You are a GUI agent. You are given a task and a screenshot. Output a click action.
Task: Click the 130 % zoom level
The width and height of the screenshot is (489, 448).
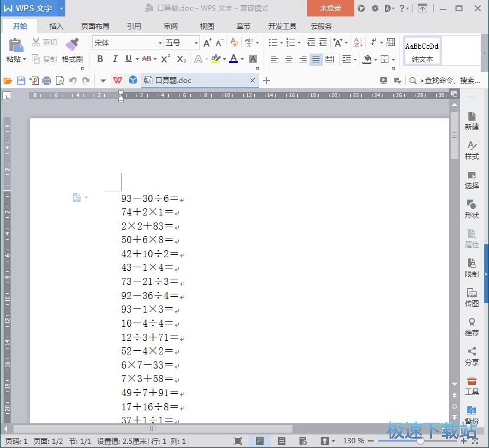click(x=354, y=441)
